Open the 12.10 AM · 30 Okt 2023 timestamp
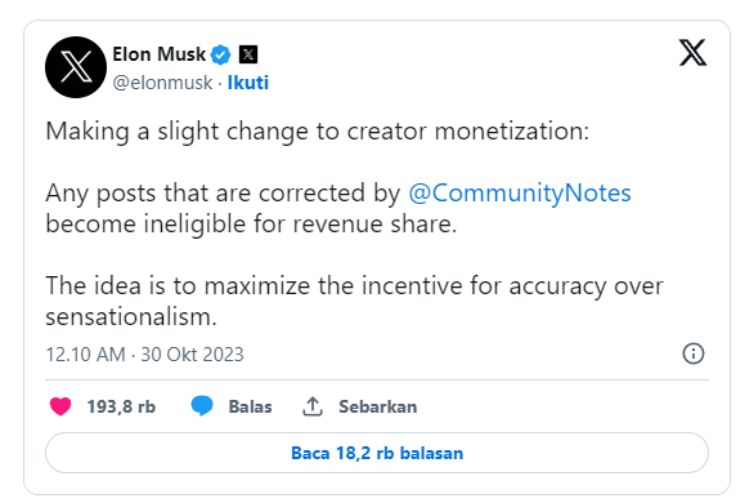Image resolution: width=750 pixels, height=500 pixels. pyautogui.click(x=144, y=355)
